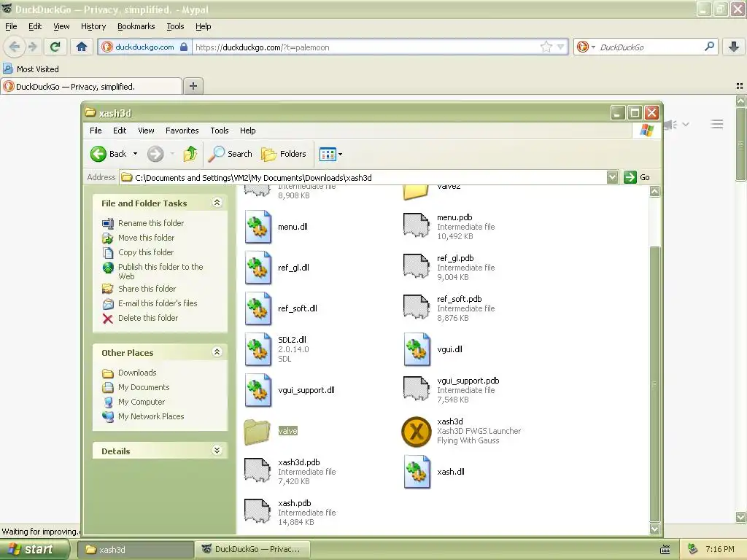Viewport: 747px width, 560px height.
Task: Click Share this folder
Action: [x=147, y=289]
